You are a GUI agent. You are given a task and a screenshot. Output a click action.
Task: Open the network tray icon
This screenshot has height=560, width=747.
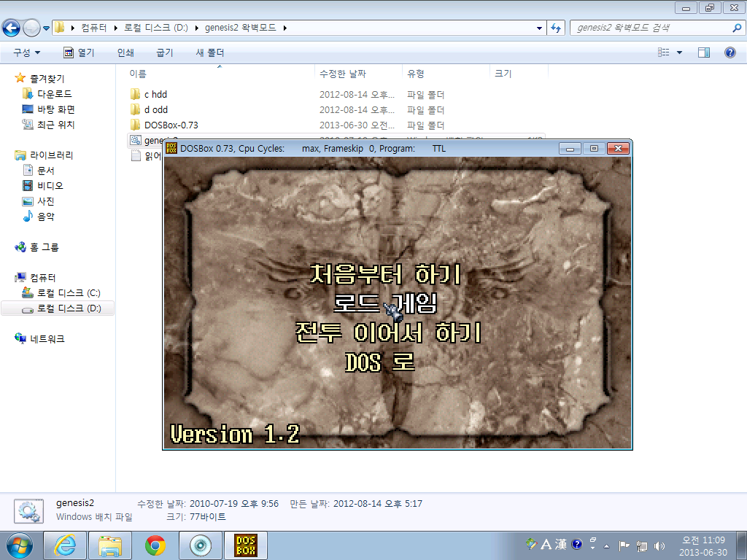click(642, 545)
